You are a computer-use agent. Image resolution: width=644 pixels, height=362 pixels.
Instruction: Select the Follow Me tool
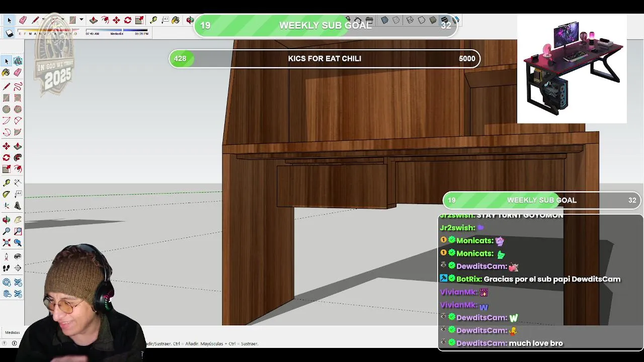[18, 157]
